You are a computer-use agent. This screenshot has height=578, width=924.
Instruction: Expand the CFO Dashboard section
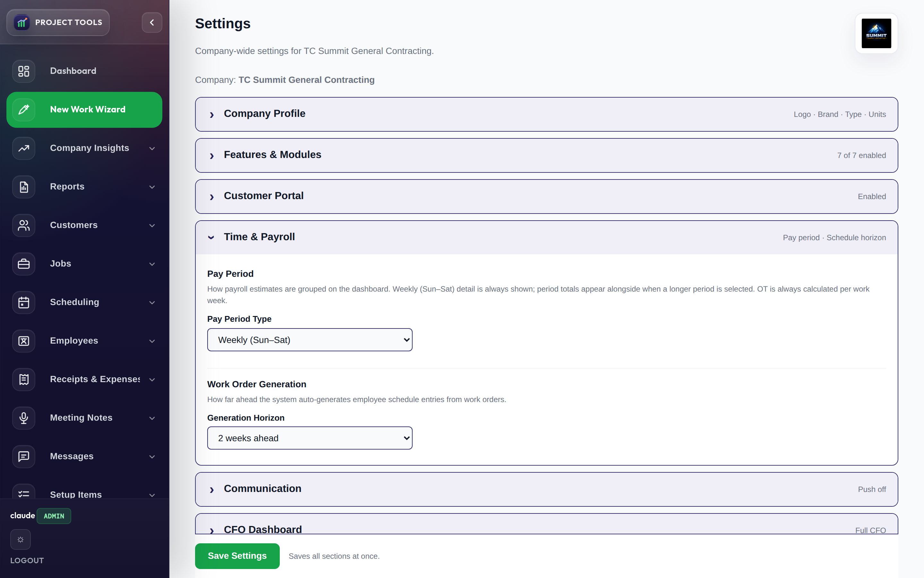546,524
